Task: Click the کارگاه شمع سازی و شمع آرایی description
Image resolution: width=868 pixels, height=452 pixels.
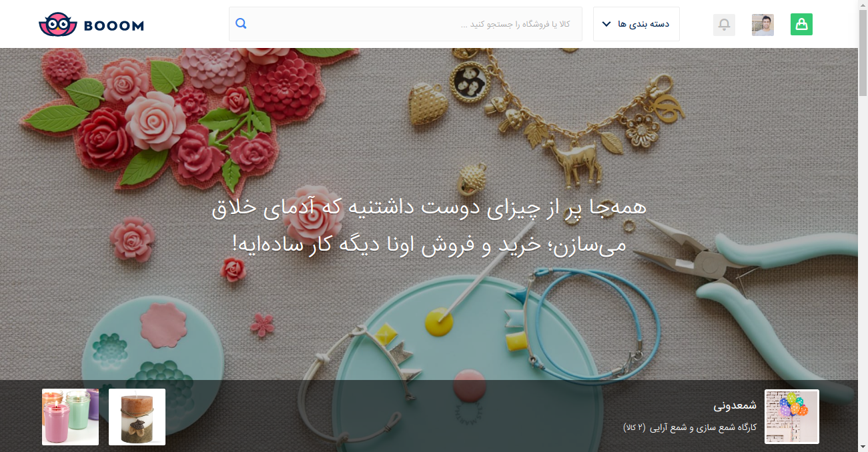Action: point(704,427)
